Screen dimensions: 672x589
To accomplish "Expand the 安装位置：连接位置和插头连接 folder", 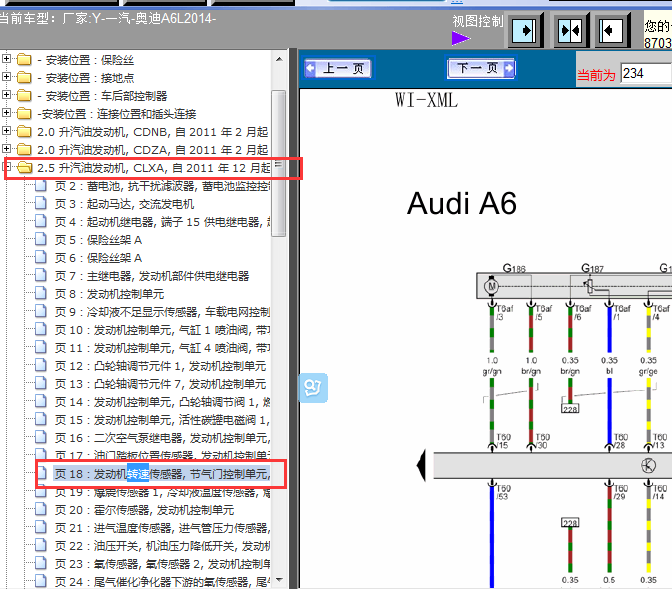I will click(x=6, y=113).
